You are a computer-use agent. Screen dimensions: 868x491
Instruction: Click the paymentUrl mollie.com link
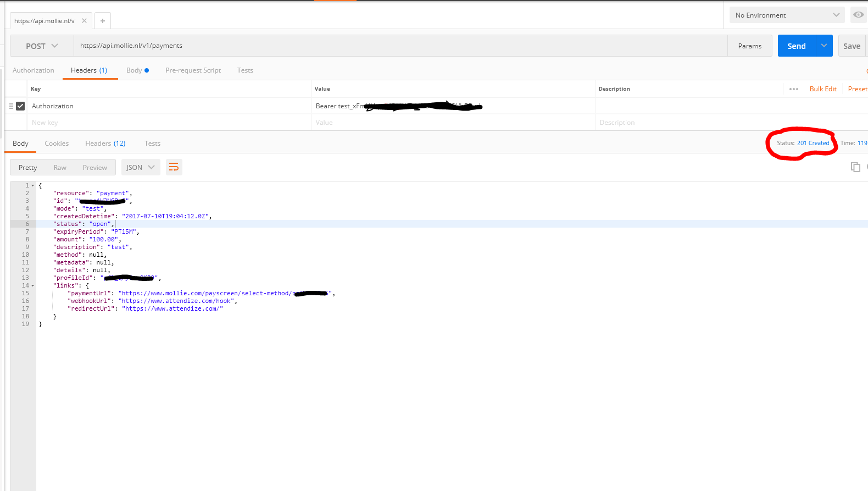point(225,294)
